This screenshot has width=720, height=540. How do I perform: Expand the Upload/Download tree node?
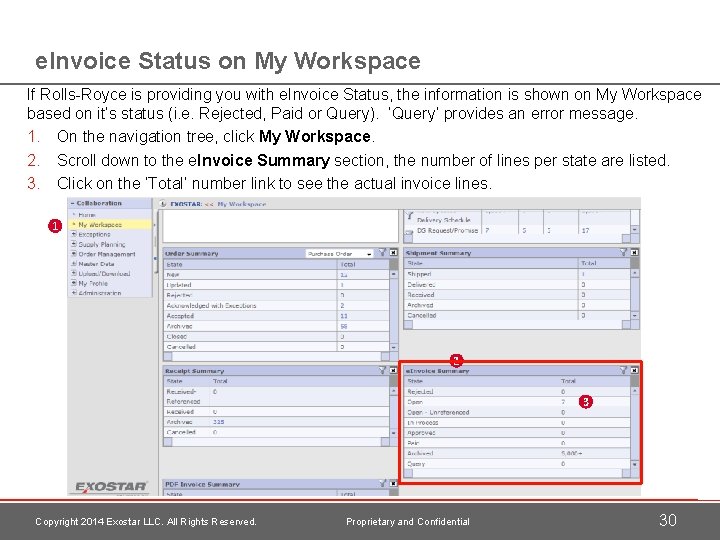73,274
